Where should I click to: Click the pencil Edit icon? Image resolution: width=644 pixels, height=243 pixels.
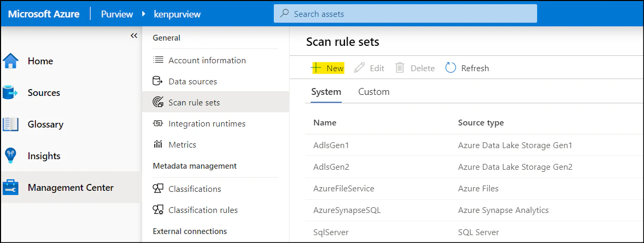[x=360, y=68]
